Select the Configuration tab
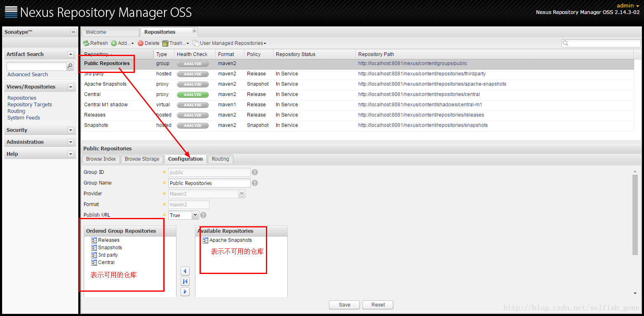644x316 pixels. point(186,159)
